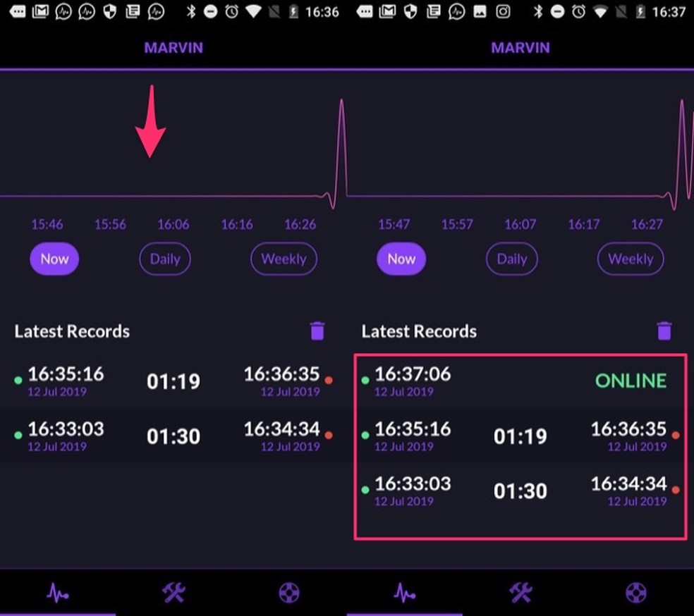The height and width of the screenshot is (616, 694).
Task: Tap trash icon in right screen
Action: (664, 331)
